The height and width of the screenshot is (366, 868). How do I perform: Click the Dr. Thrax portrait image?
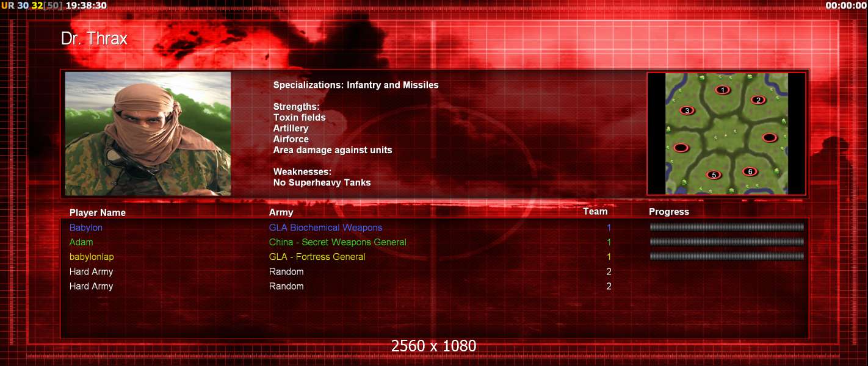(148, 134)
